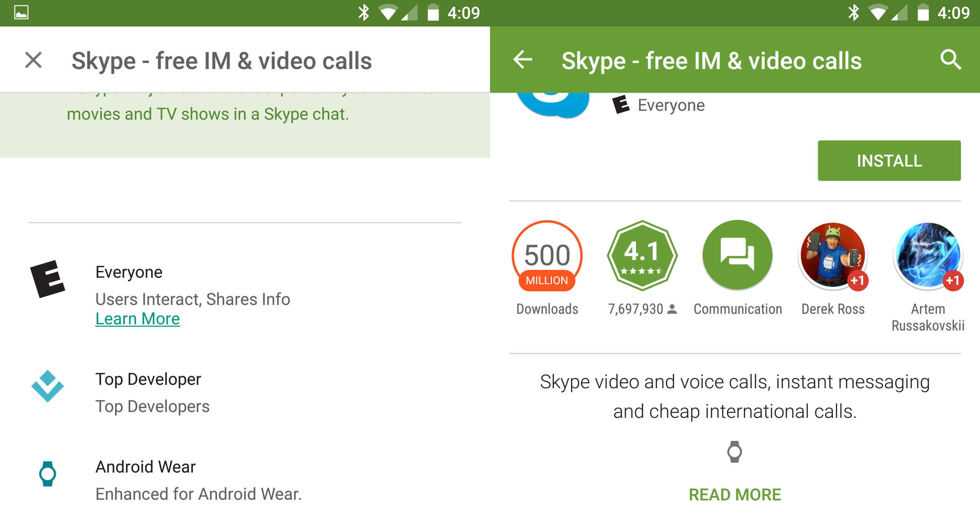Follow the Learn More link
This screenshot has width=980, height=514.
point(137,319)
